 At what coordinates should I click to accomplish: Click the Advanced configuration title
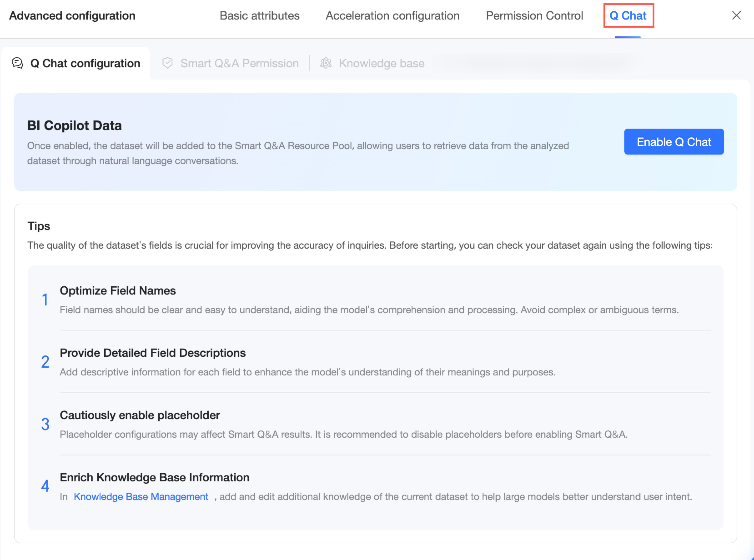pos(72,16)
